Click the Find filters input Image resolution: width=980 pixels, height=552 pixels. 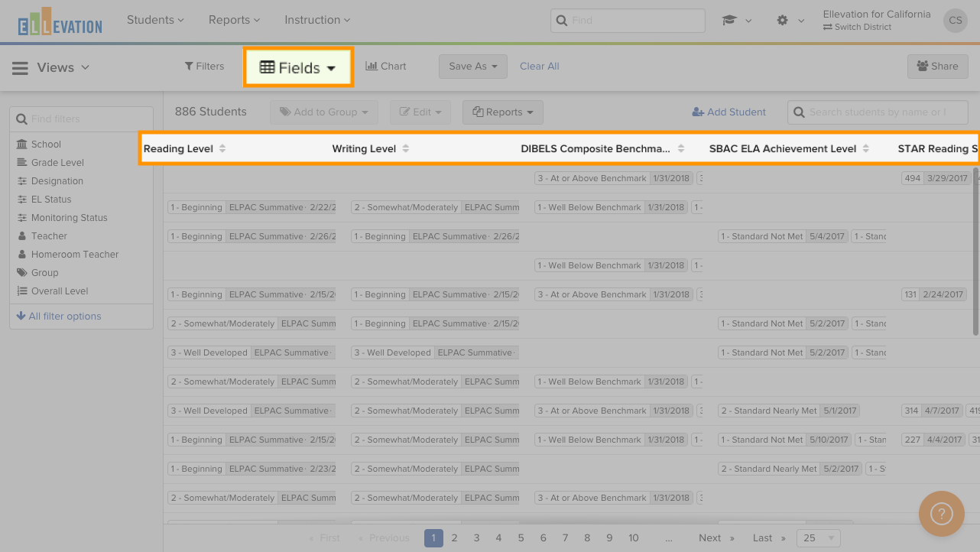point(81,119)
